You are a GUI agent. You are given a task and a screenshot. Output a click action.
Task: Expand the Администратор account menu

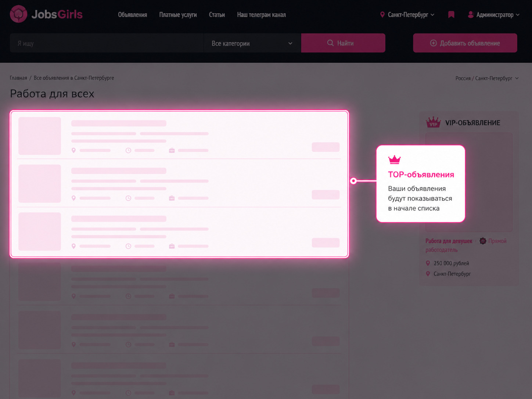click(x=498, y=15)
